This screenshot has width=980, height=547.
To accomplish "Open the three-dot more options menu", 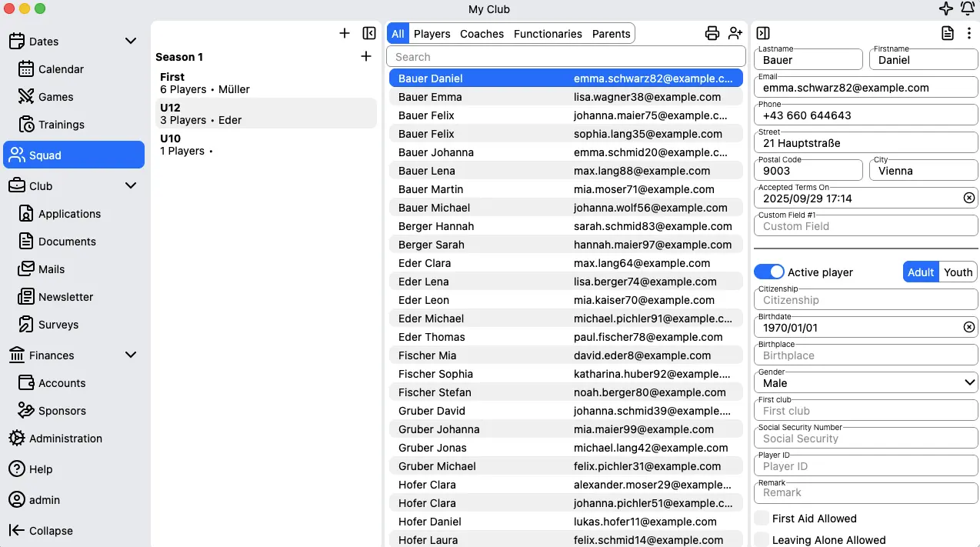I will [x=969, y=33].
